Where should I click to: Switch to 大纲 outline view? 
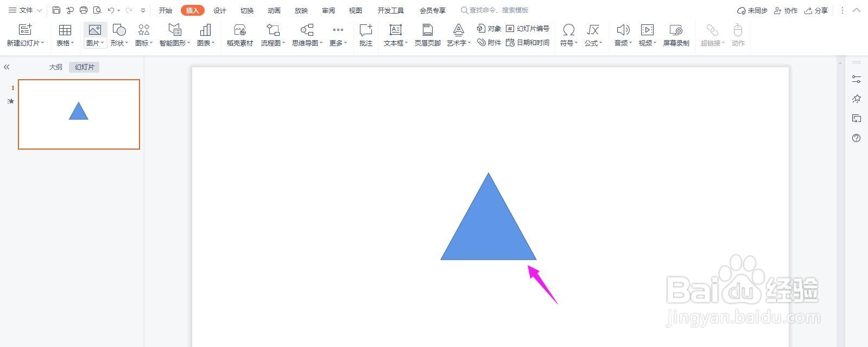(56, 67)
